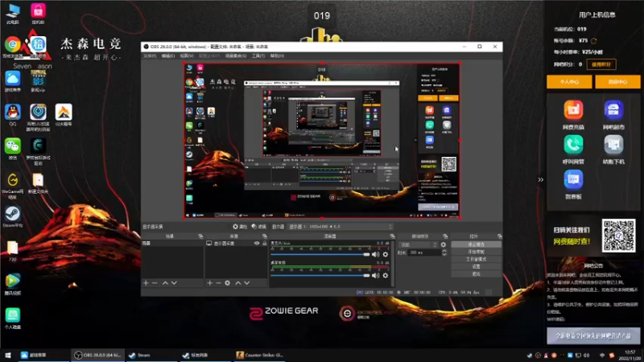Open the mic/Aux audio settings gear
The image size is (644, 362).
click(x=386, y=254)
